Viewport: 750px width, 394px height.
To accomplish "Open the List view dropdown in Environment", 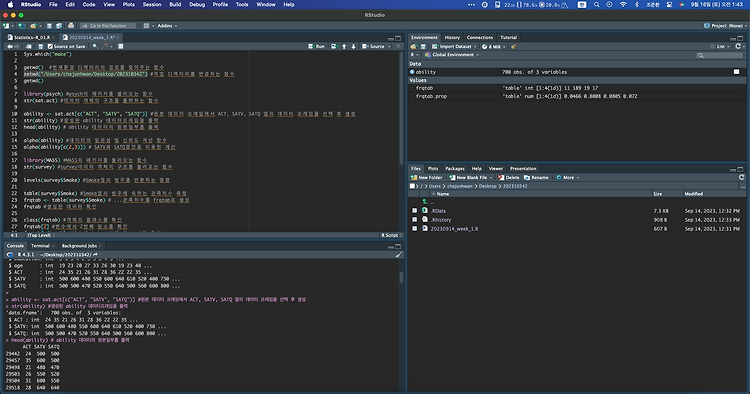I will [x=722, y=46].
